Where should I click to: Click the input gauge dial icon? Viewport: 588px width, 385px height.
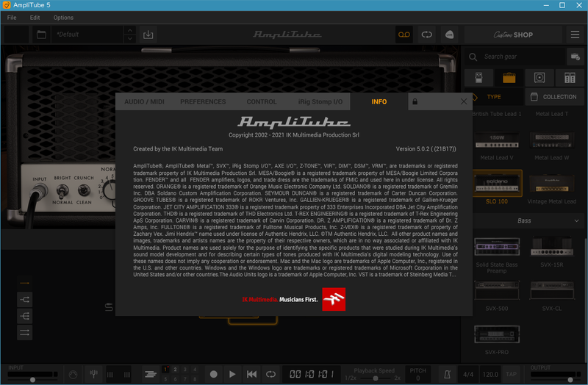(73, 374)
